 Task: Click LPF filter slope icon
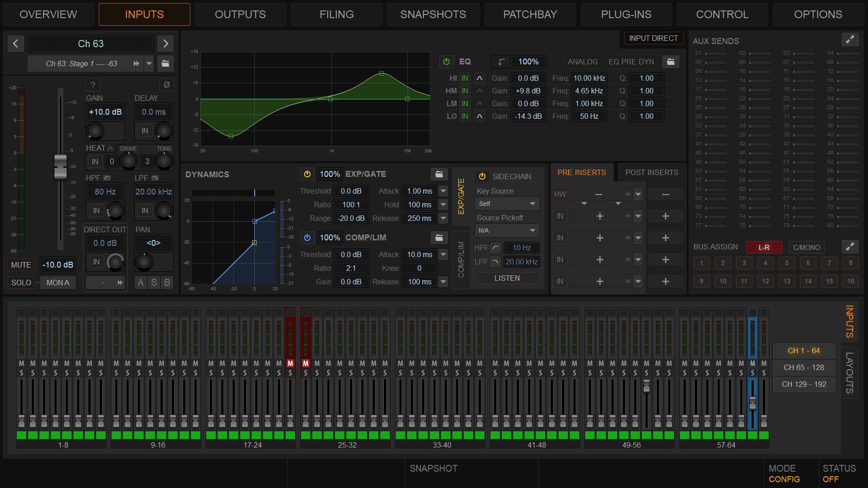[155, 178]
